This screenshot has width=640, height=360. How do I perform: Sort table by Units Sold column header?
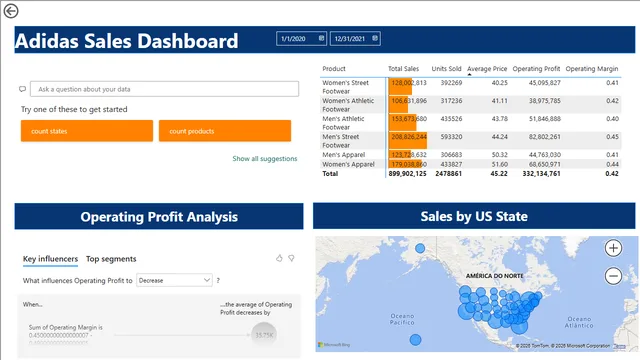[x=447, y=69]
